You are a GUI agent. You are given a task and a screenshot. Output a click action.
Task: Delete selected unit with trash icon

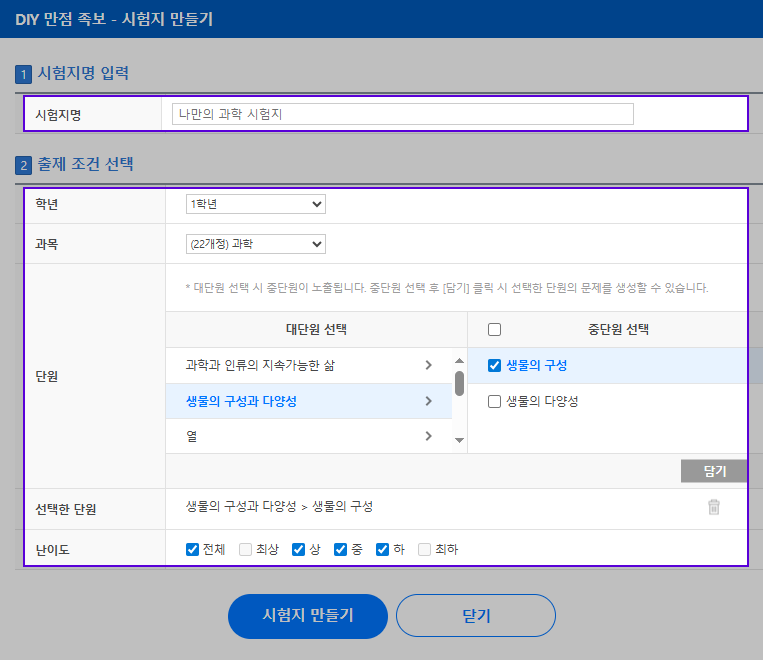pyautogui.click(x=714, y=507)
